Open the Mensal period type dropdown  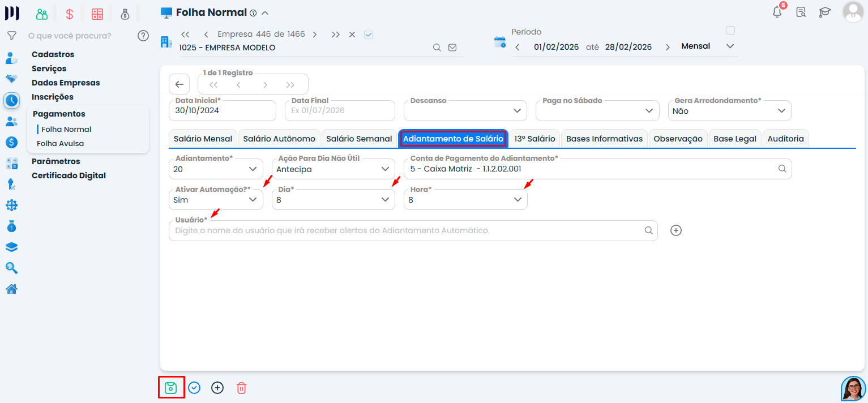click(708, 46)
